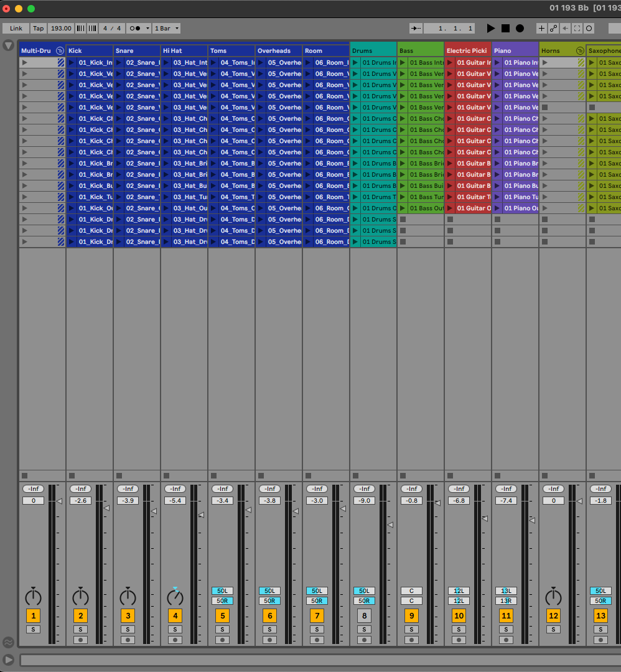Click the -2.6 volume field on Kick
621x672 pixels.
pos(80,500)
